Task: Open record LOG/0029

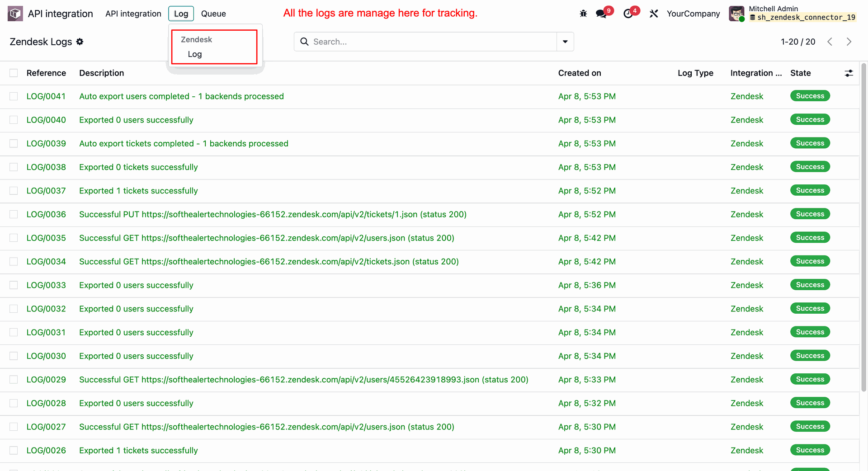Action: pos(46,380)
